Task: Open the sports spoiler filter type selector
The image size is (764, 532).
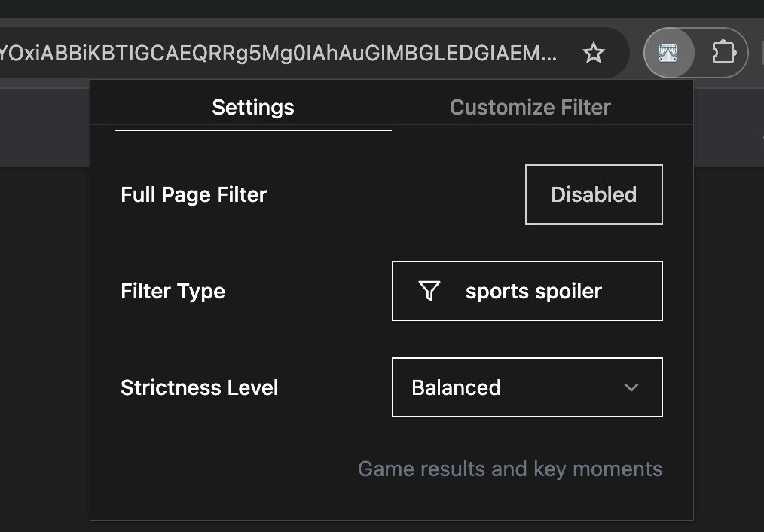Action: (x=527, y=291)
